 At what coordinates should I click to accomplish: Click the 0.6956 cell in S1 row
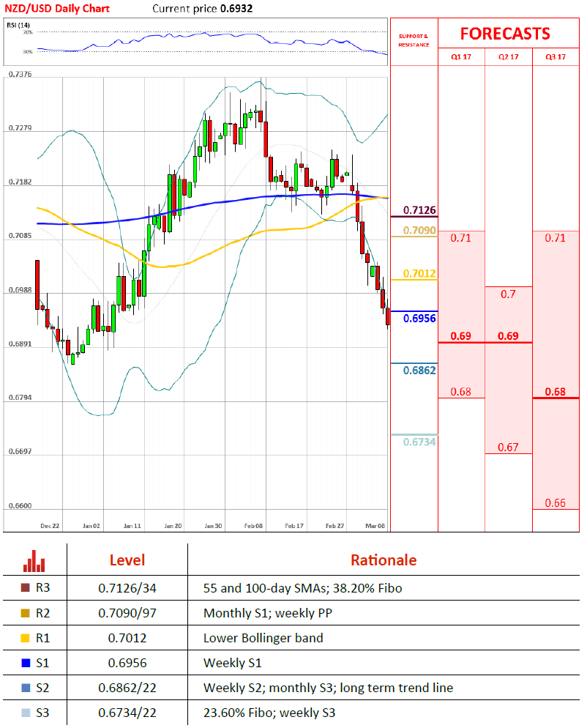point(127,663)
